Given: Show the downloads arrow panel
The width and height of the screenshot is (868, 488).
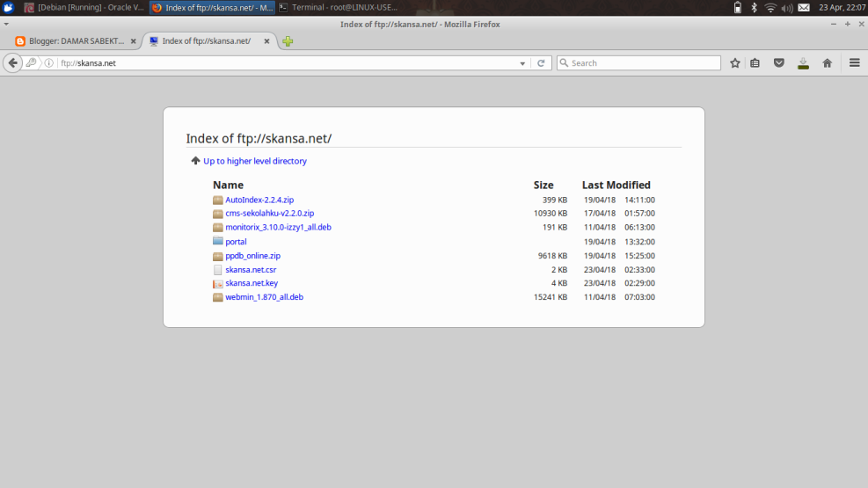Looking at the screenshot, I should click(803, 63).
